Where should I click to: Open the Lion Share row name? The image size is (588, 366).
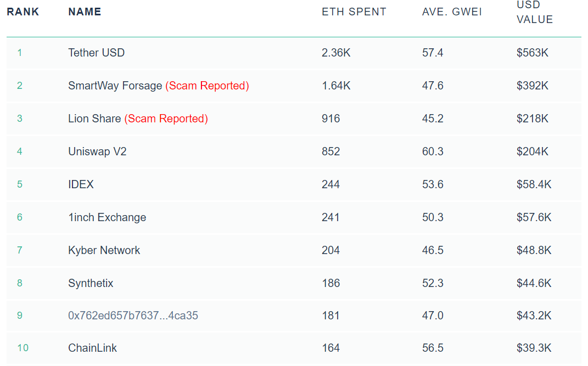(x=94, y=119)
